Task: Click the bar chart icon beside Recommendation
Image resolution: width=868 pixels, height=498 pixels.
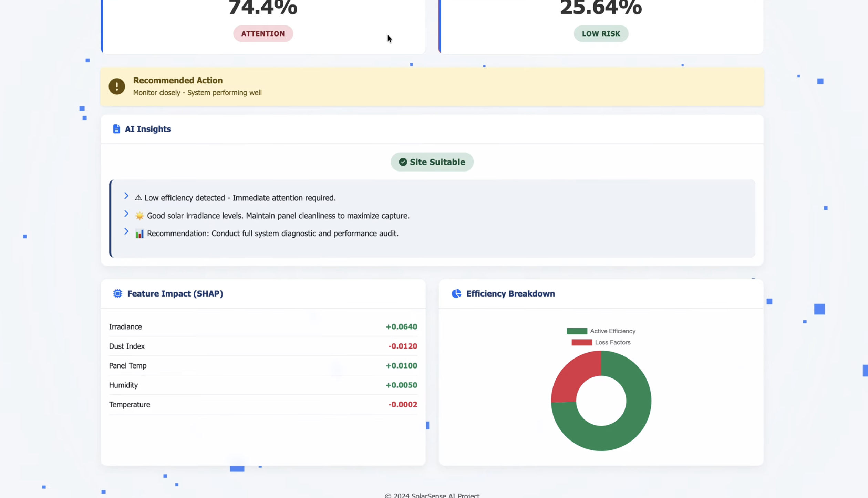Action: 139,234
